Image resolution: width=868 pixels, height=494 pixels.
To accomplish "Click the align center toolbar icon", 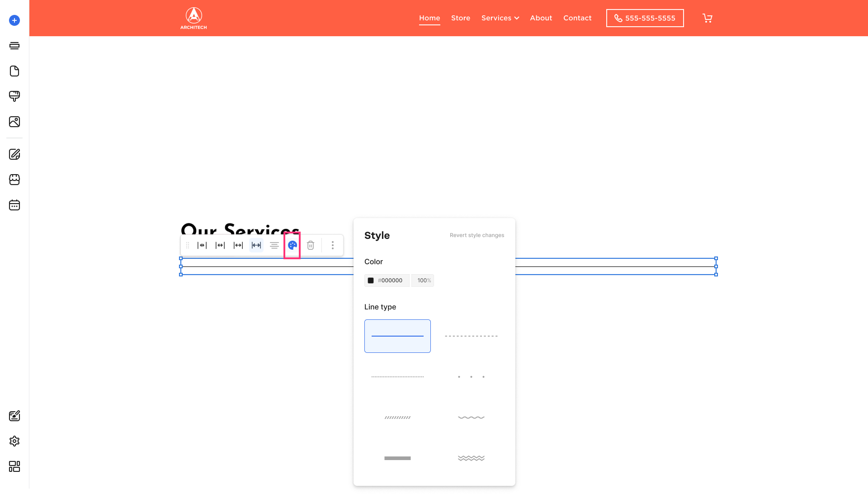I will tap(274, 245).
